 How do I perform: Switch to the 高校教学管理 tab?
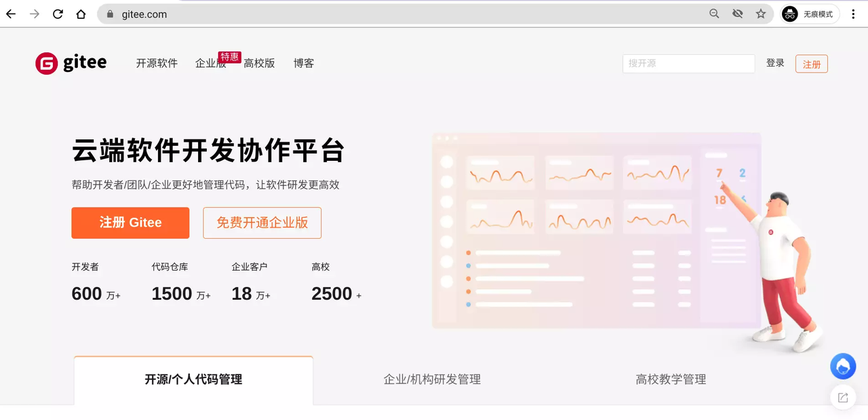coord(671,380)
